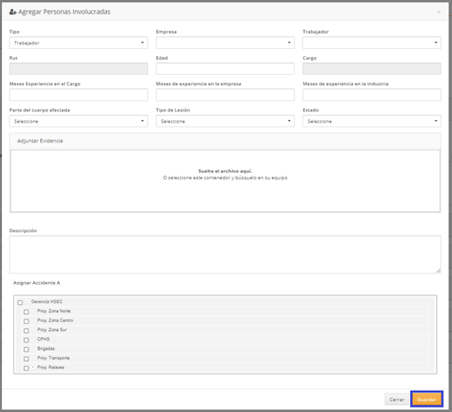Screen dimensions: 452x412
Task: Open the Trabajador dropdown list
Action: [372, 43]
